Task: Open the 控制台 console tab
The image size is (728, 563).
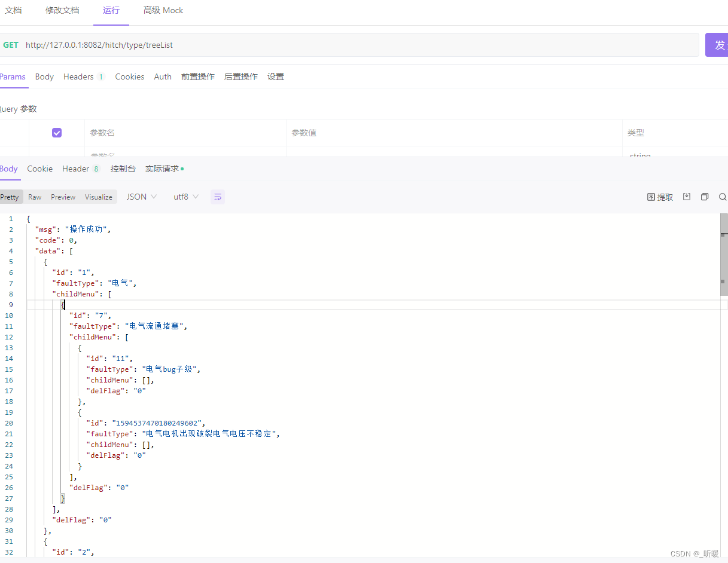Action: click(123, 169)
